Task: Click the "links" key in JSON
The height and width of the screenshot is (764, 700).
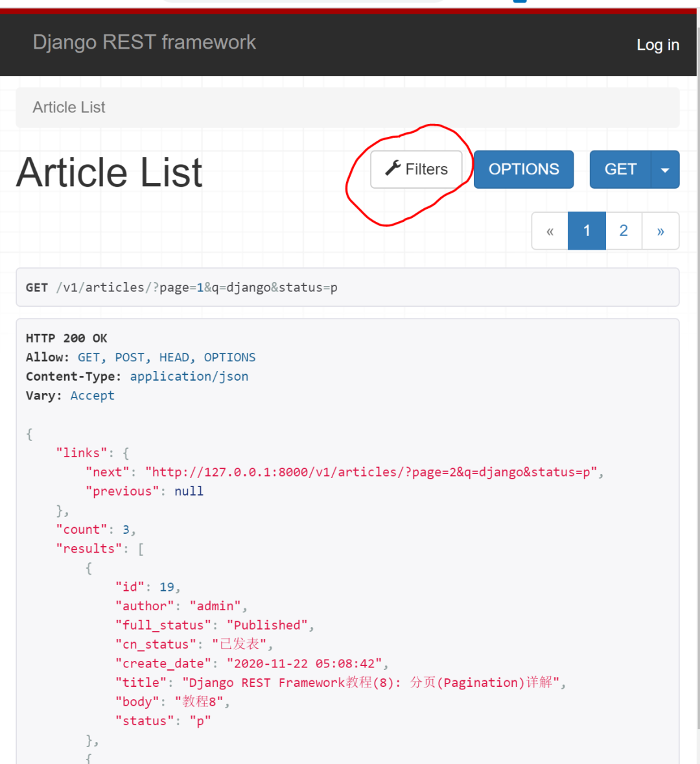Action: (x=81, y=453)
